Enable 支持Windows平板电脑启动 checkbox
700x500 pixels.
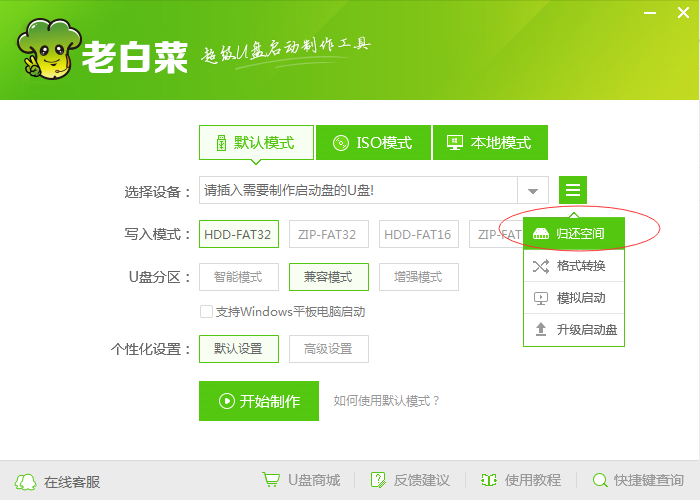tap(206, 312)
